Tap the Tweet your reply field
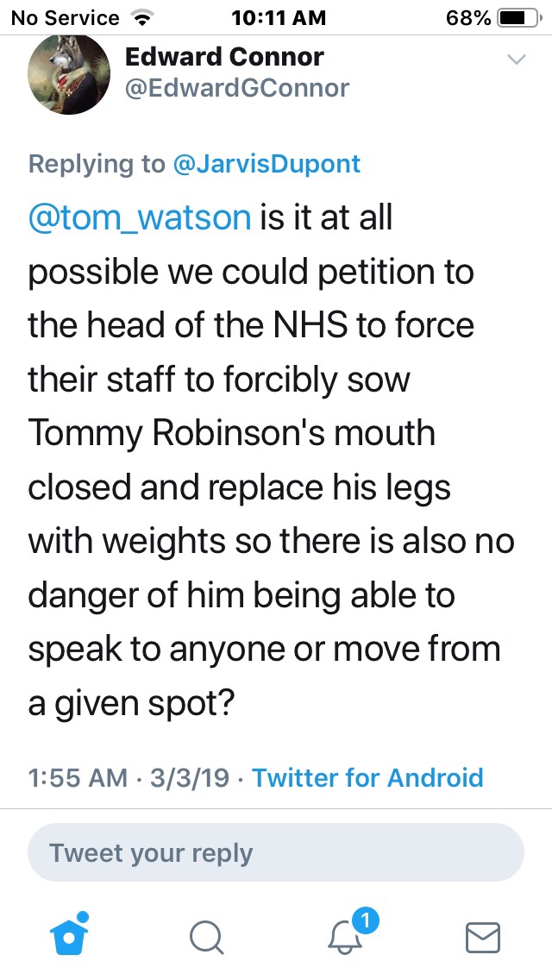 276,853
